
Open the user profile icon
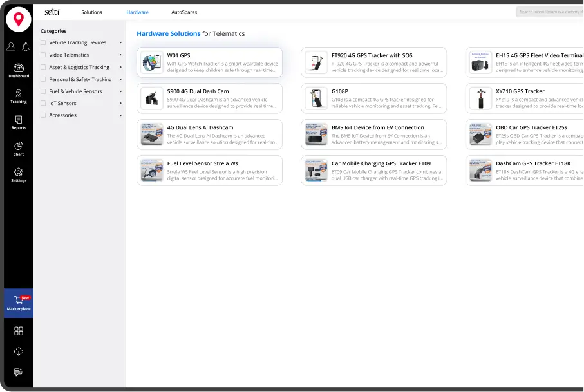11,46
